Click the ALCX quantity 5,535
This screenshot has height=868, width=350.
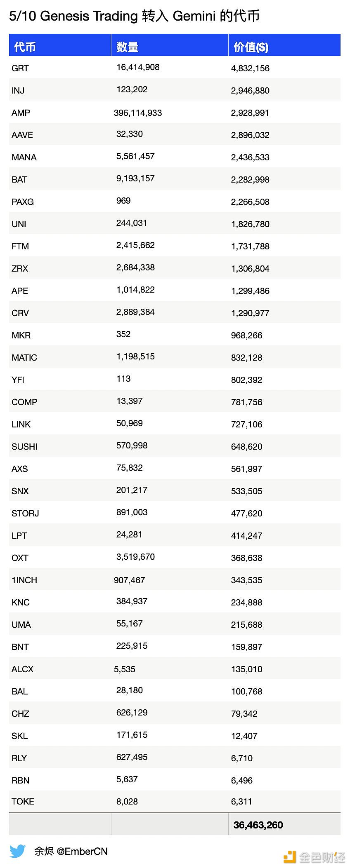tap(125, 669)
